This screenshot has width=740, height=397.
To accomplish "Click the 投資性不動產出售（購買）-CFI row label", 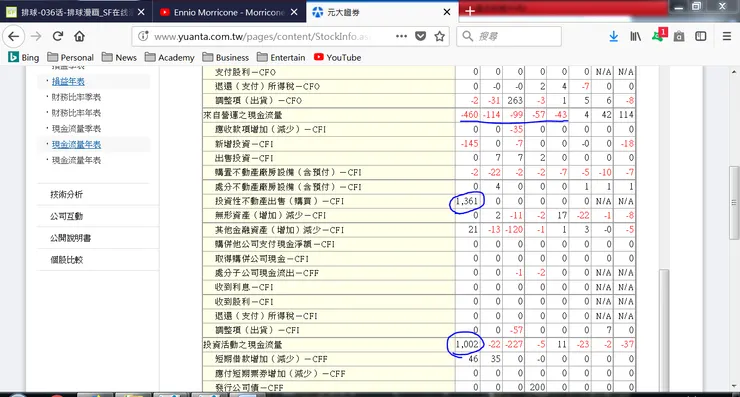I will coord(279,201).
